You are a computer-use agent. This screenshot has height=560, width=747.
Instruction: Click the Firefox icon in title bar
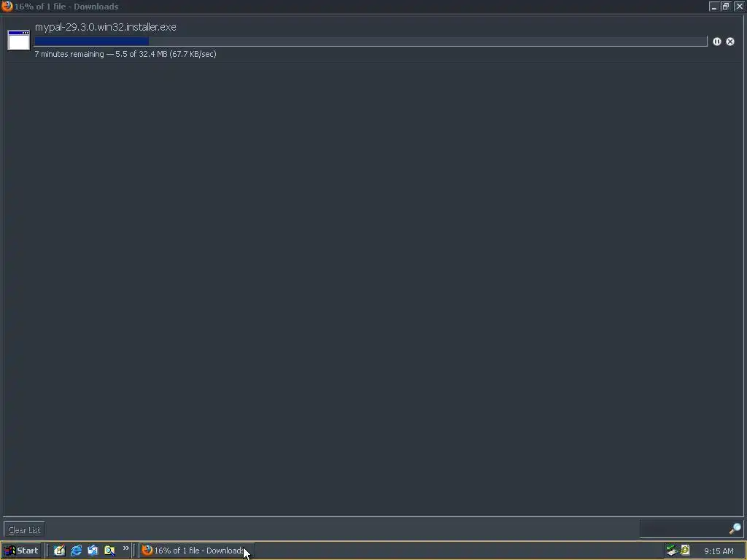[x=7, y=6]
